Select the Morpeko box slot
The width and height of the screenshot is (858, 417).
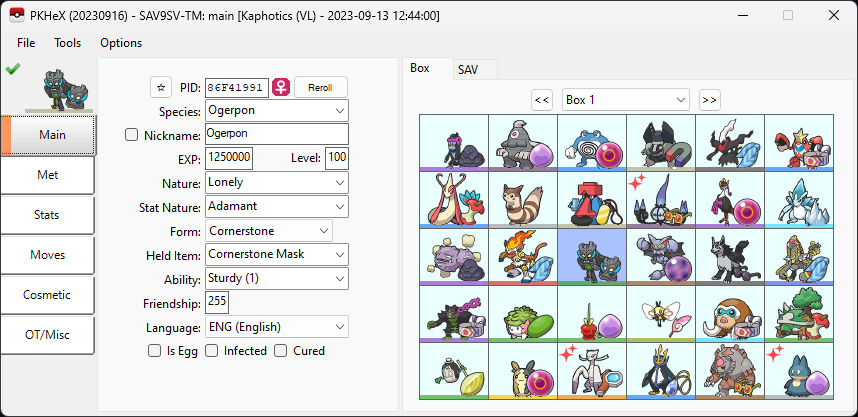pos(523,370)
